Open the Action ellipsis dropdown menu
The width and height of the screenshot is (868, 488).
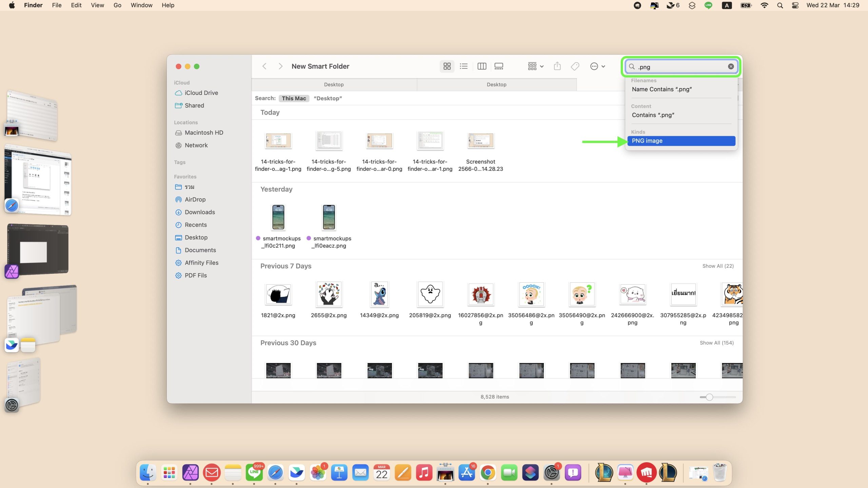point(597,66)
